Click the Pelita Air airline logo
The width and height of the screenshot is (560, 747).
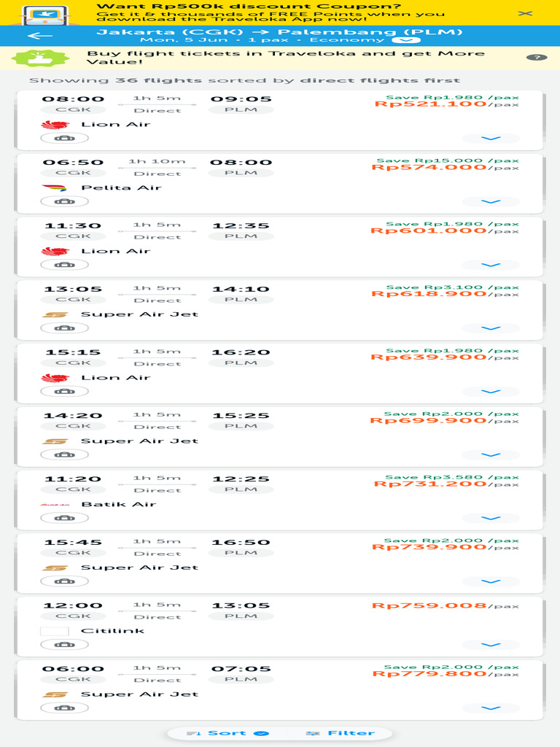(55, 188)
